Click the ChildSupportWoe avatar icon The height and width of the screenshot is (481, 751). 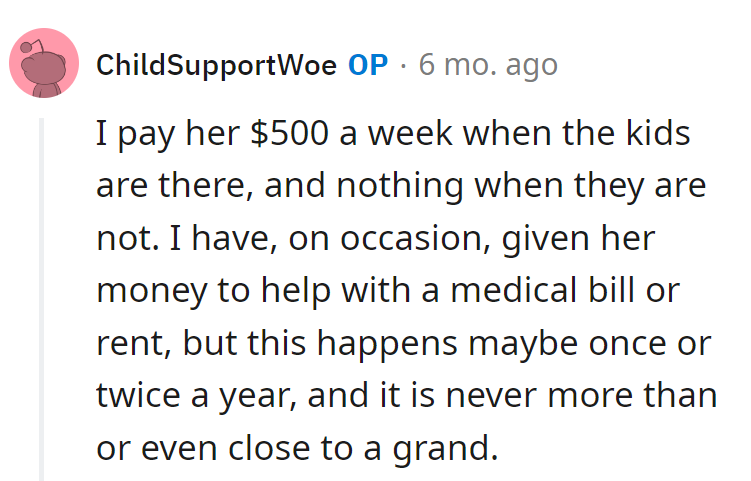coord(44,64)
